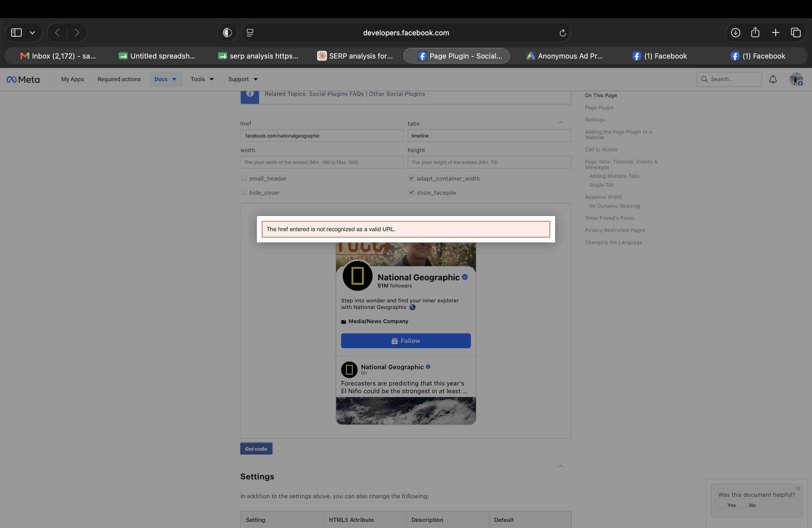The height and width of the screenshot is (528, 812).
Task: Collapse the plugin configurator chevron
Action: [561, 122]
